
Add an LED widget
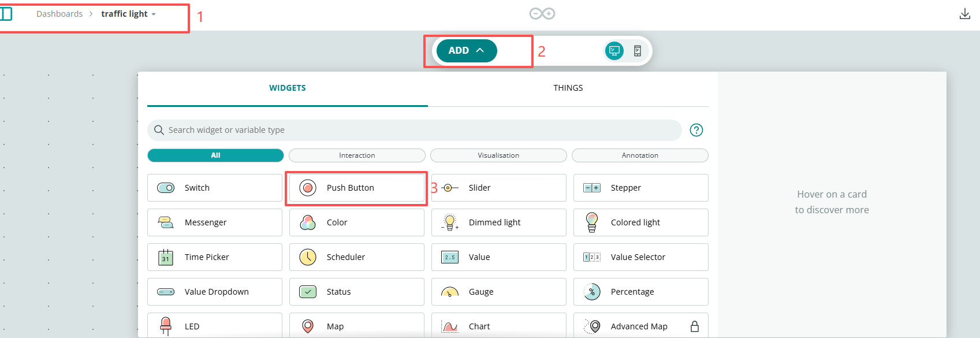point(215,325)
